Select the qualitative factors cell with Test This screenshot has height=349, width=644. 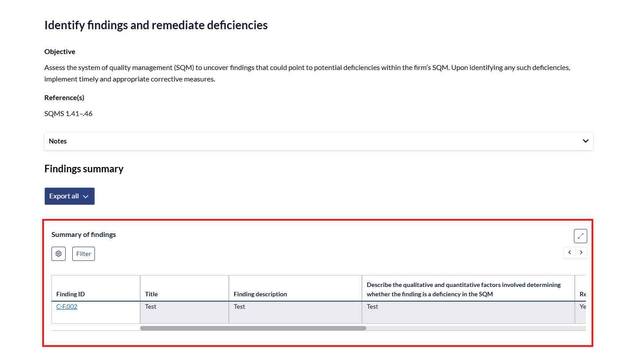click(468, 312)
